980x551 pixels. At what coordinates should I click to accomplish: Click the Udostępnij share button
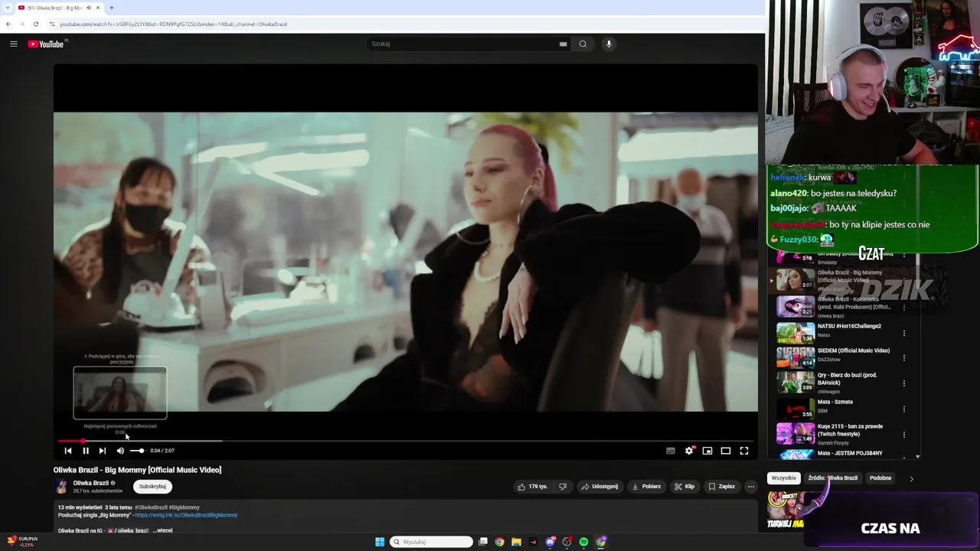click(599, 487)
